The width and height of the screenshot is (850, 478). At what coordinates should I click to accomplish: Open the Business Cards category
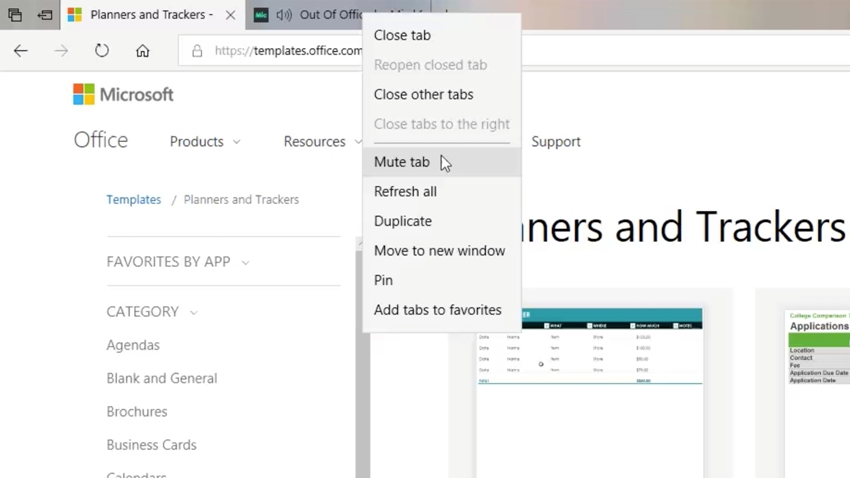151,445
